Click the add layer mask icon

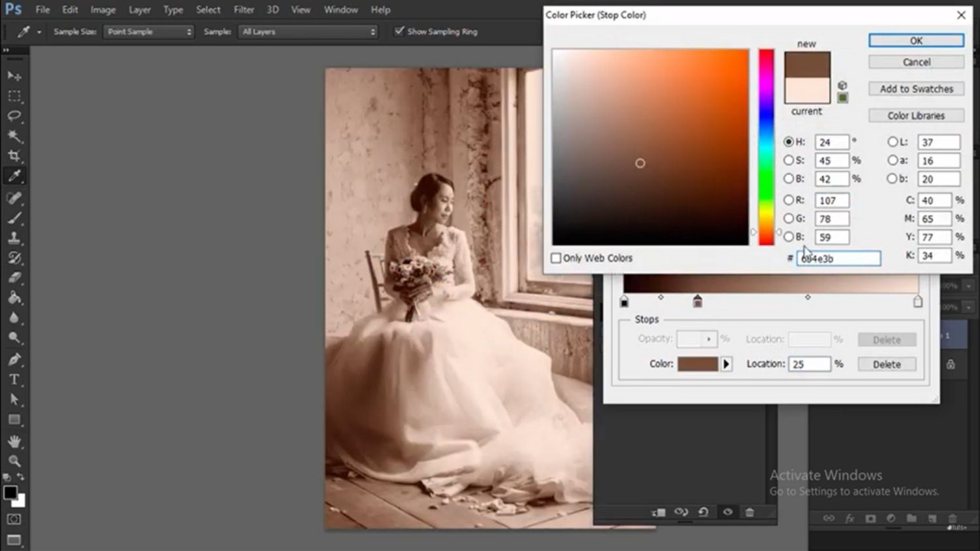click(x=870, y=518)
